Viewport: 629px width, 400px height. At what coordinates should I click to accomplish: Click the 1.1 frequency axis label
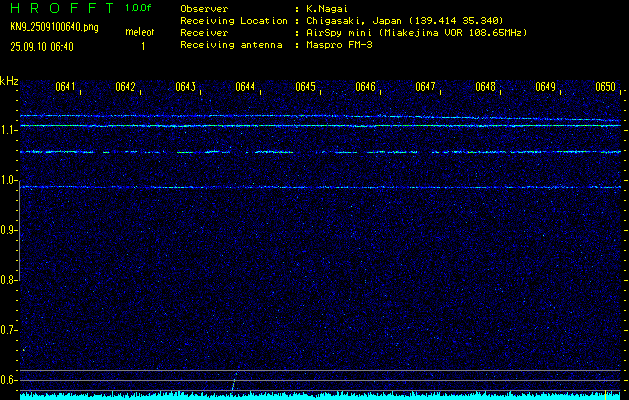coord(7,130)
